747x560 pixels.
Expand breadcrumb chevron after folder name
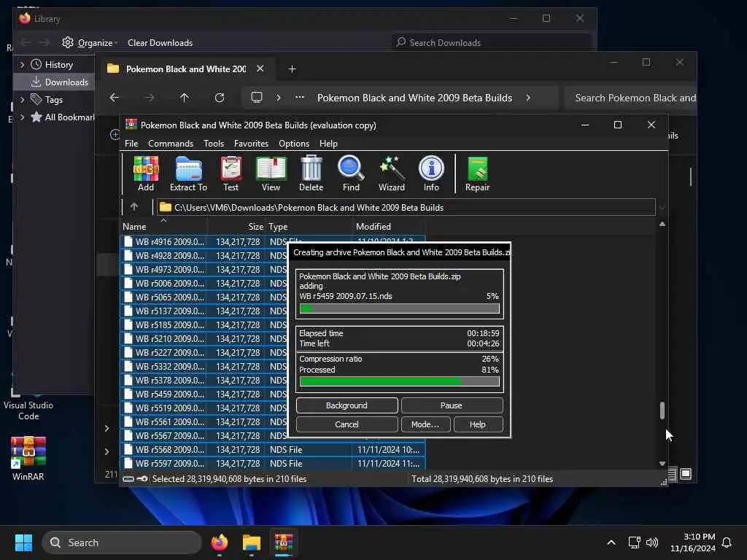coord(528,98)
